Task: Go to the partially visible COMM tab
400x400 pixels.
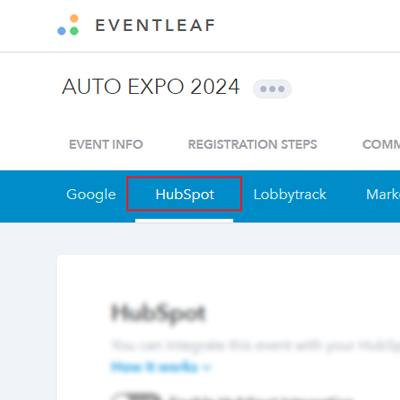Action: tap(381, 144)
